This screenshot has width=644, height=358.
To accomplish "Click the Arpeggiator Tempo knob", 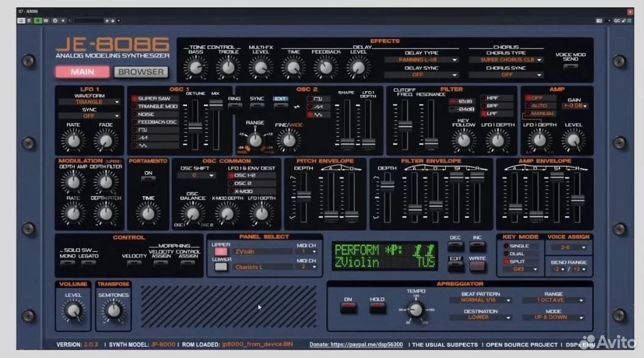I will point(415,310).
